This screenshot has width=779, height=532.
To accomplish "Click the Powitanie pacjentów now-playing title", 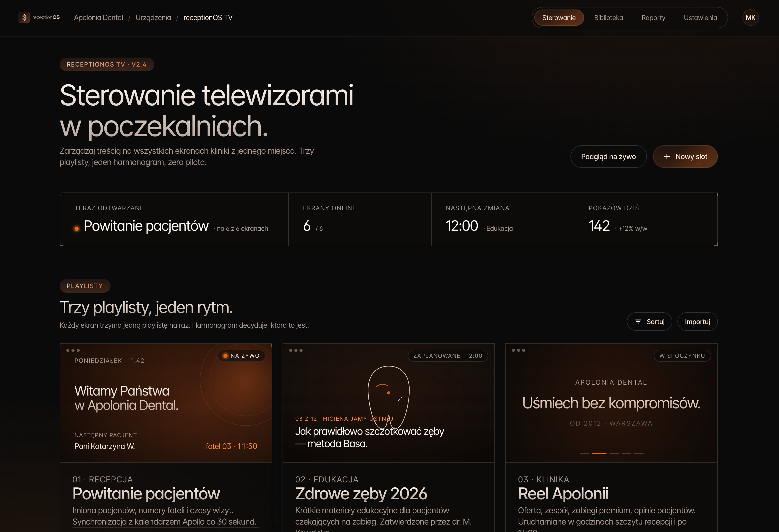I will click(x=146, y=226).
